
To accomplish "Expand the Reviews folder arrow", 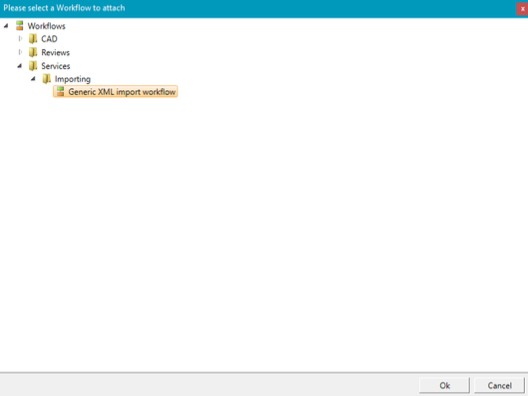I will (x=20, y=52).
